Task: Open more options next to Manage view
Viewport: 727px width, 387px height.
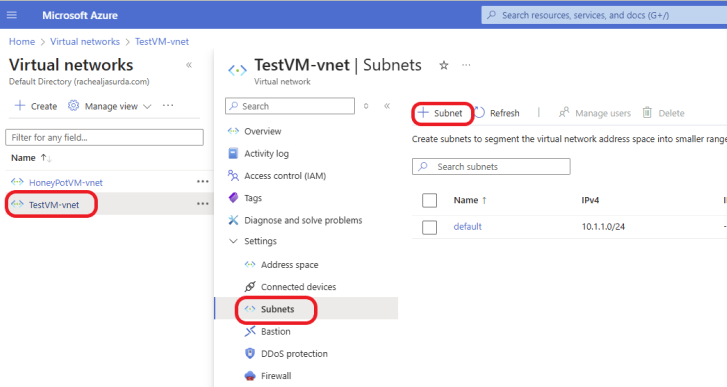Action: point(168,106)
